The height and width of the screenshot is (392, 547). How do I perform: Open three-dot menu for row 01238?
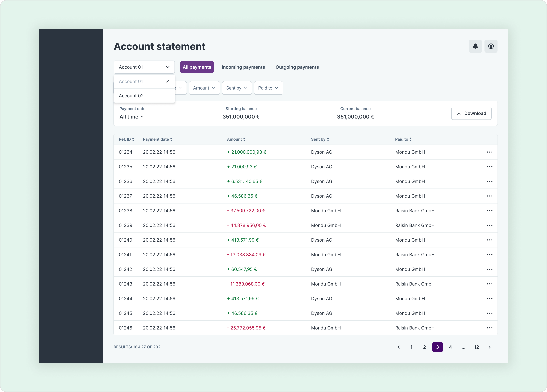point(489,211)
